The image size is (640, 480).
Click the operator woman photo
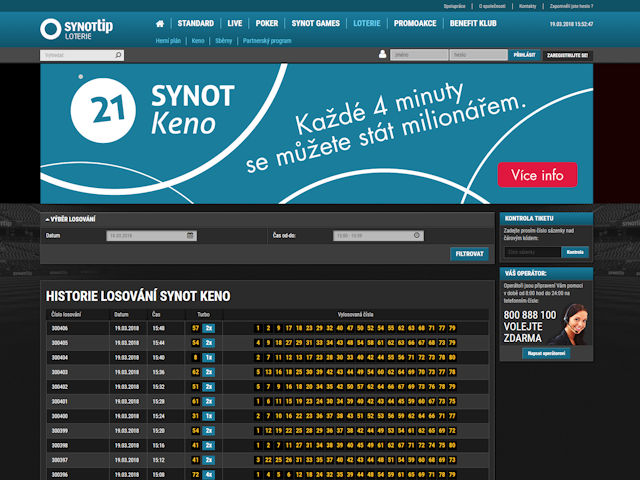pyautogui.click(x=571, y=324)
